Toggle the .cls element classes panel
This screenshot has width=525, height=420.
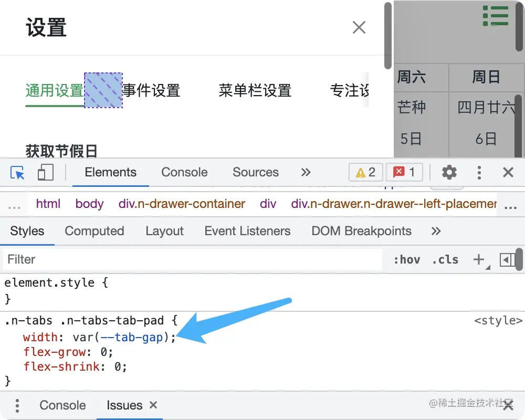(x=445, y=259)
